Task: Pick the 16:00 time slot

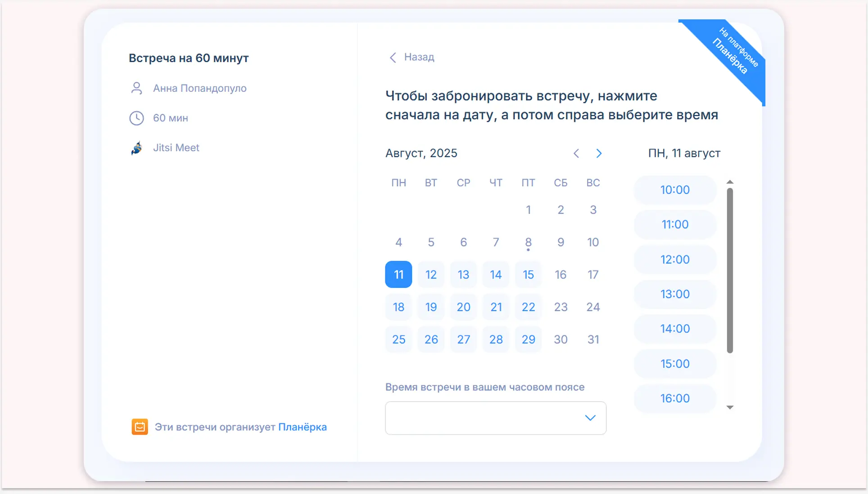Action: tap(674, 399)
